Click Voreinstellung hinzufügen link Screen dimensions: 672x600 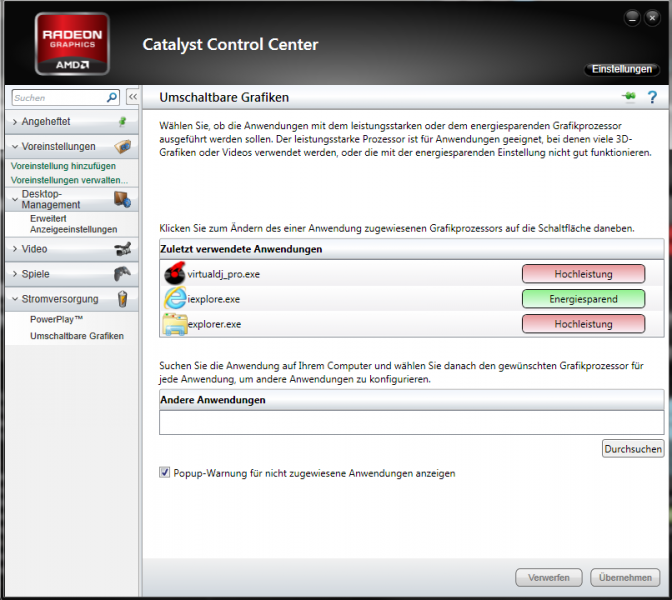(63, 166)
